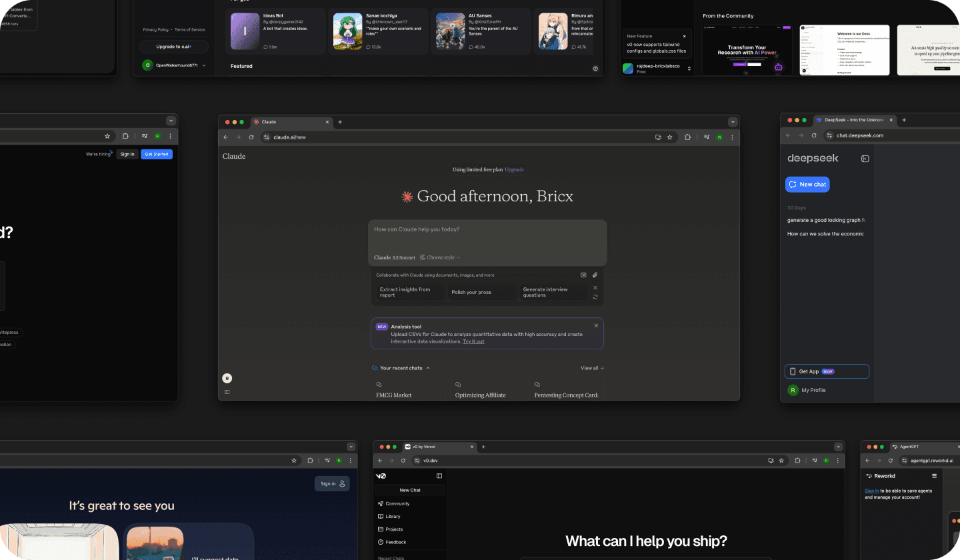Open site information icon beside claude.ai/new
The width and height of the screenshot is (960, 560).
pyautogui.click(x=267, y=137)
